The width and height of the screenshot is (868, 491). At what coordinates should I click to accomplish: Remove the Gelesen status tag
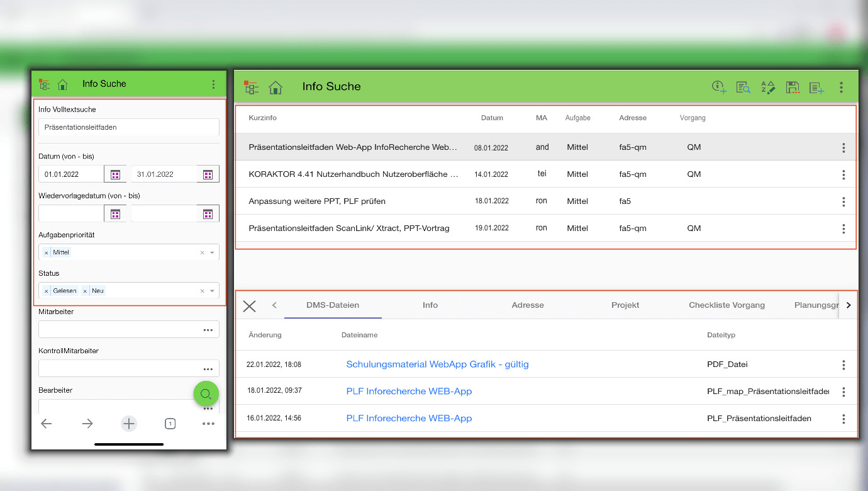(47, 291)
